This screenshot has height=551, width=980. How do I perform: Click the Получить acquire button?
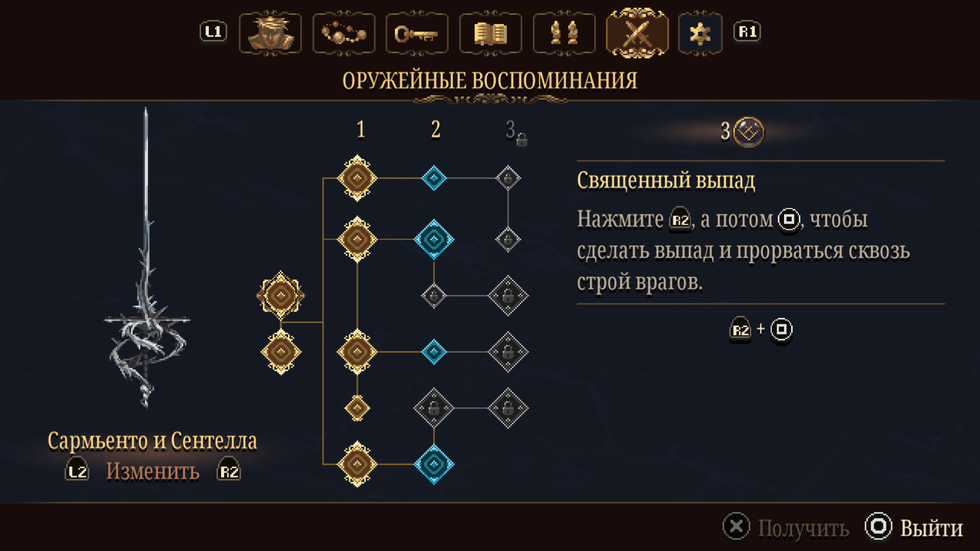(x=786, y=527)
